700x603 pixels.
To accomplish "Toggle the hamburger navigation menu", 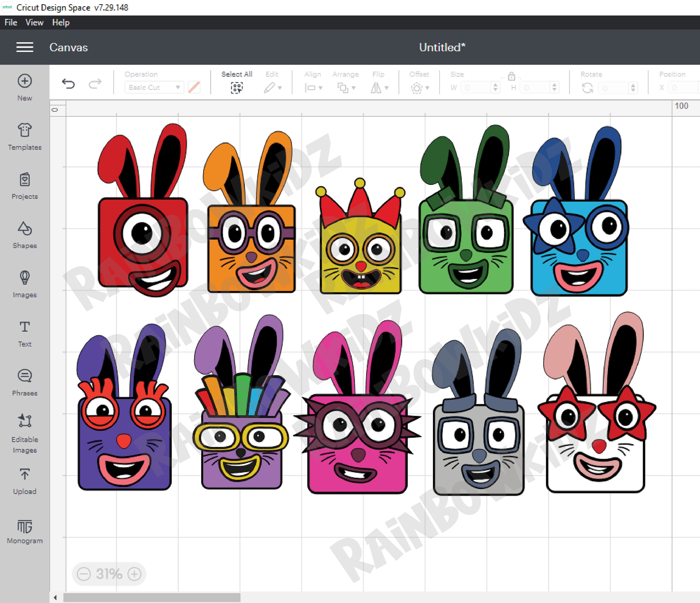I will coord(25,47).
